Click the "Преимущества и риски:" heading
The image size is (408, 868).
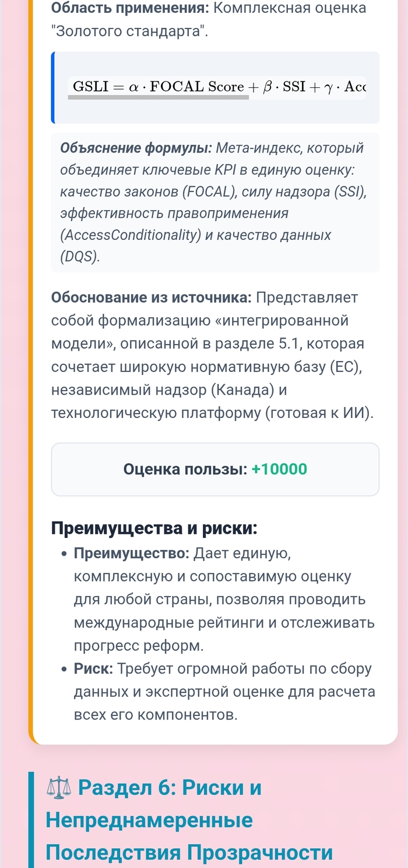tap(154, 529)
